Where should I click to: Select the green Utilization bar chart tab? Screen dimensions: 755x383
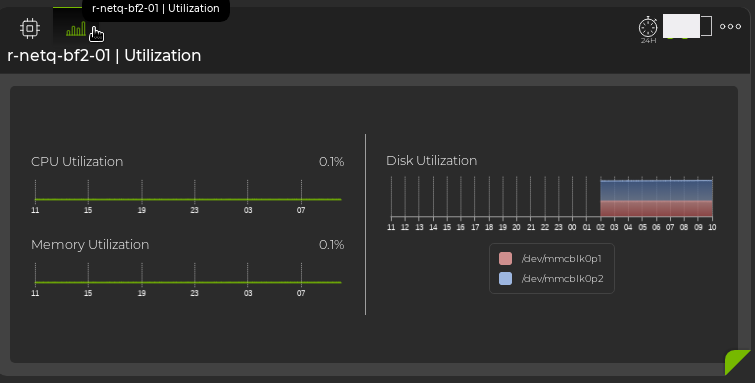76,29
